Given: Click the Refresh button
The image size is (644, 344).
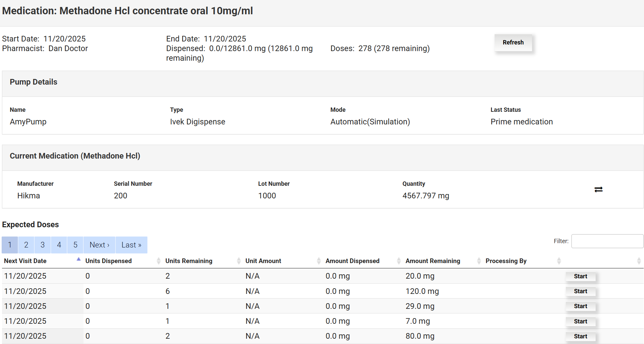Looking at the screenshot, I should click(513, 42).
